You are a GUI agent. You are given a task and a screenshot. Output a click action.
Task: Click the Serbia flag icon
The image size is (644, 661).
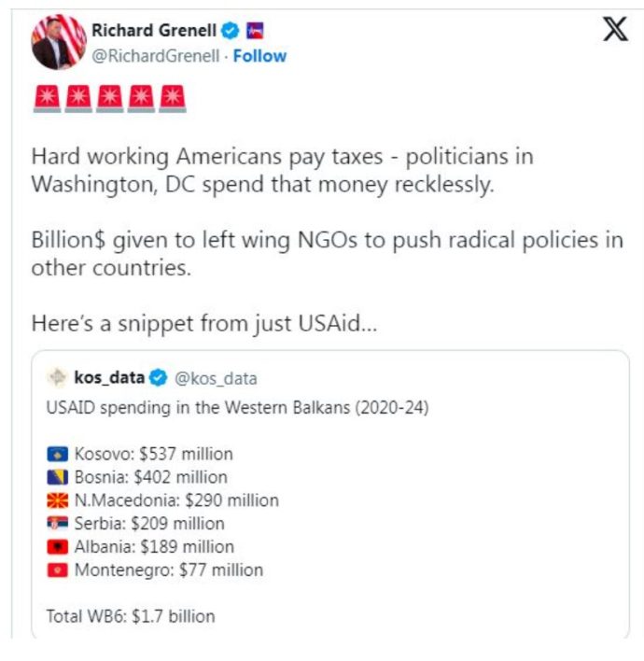(57, 524)
